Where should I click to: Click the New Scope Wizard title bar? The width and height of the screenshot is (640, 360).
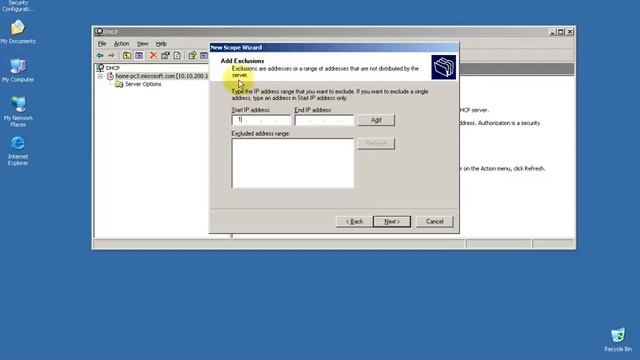pos(334,47)
